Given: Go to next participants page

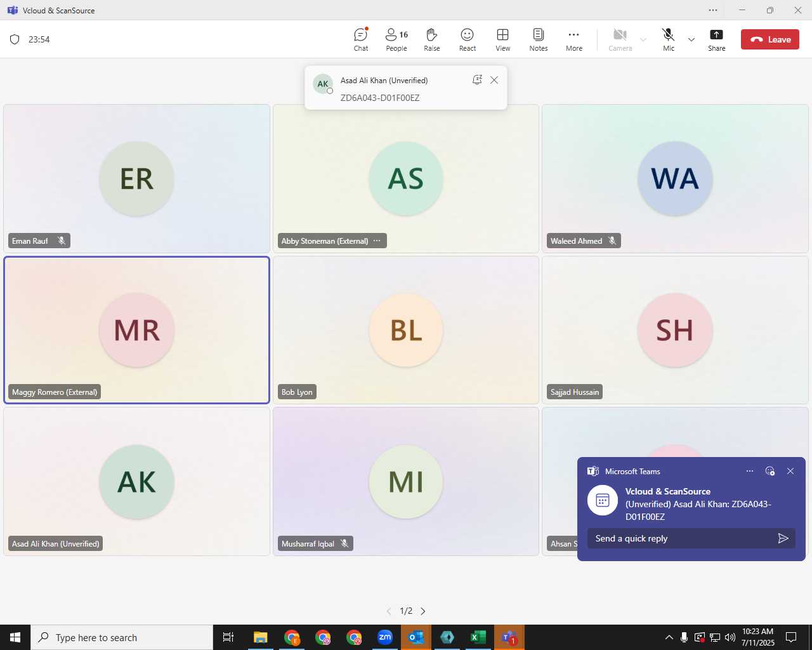Looking at the screenshot, I should (x=423, y=611).
